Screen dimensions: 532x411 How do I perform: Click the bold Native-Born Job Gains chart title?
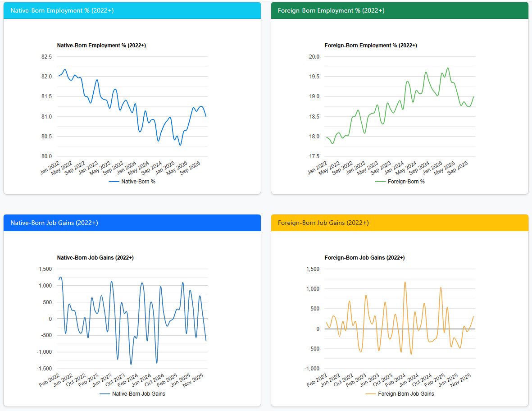95,258
